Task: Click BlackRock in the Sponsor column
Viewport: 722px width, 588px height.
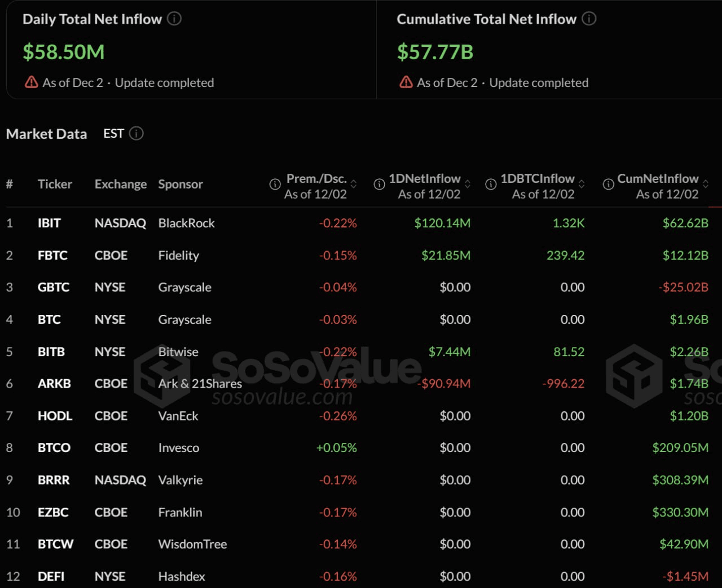Action: point(186,223)
